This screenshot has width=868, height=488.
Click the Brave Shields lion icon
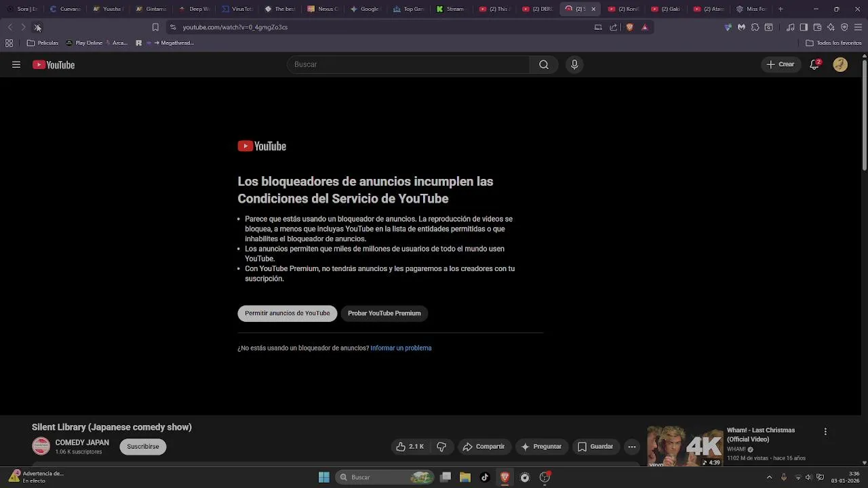[x=629, y=27]
